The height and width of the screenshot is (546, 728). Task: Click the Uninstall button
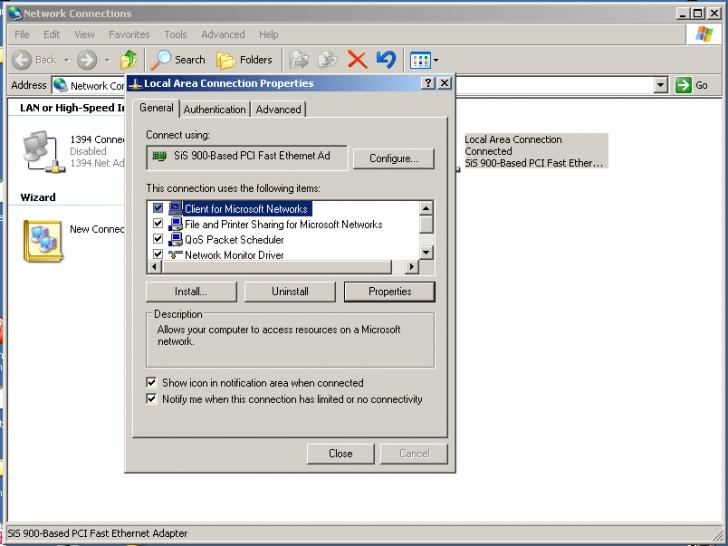coord(290,292)
